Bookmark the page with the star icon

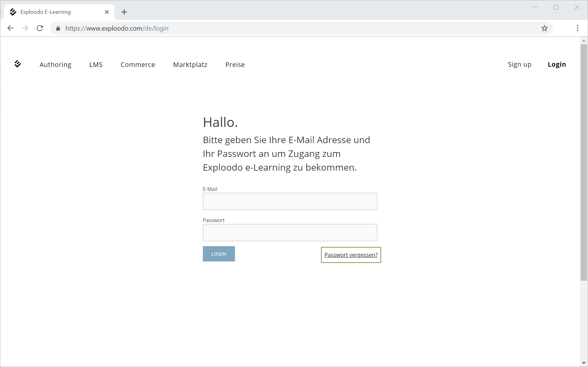545,28
